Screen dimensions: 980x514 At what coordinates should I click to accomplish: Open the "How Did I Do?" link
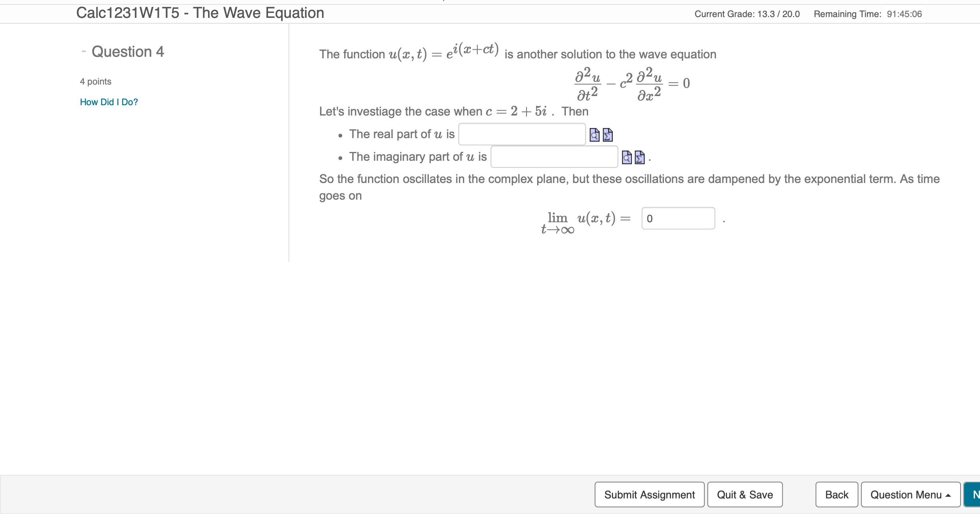click(x=109, y=102)
